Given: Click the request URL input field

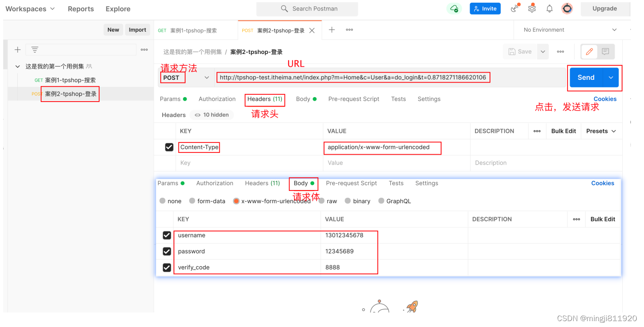Looking at the screenshot, I should (390, 78).
